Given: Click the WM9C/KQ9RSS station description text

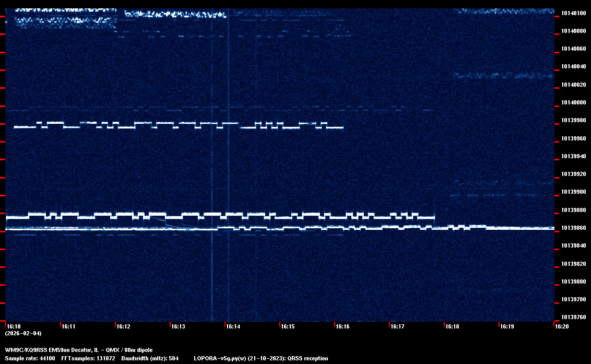Looking at the screenshot, I should (x=79, y=350).
